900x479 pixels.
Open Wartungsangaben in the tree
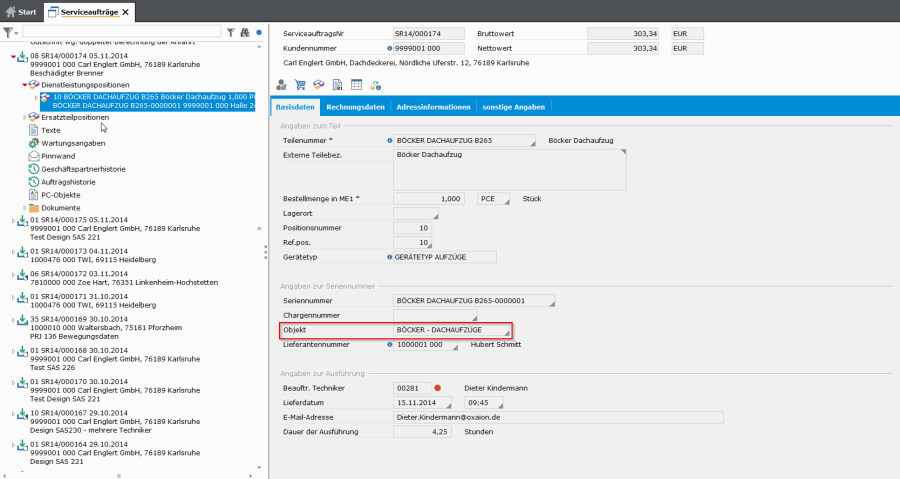72,143
